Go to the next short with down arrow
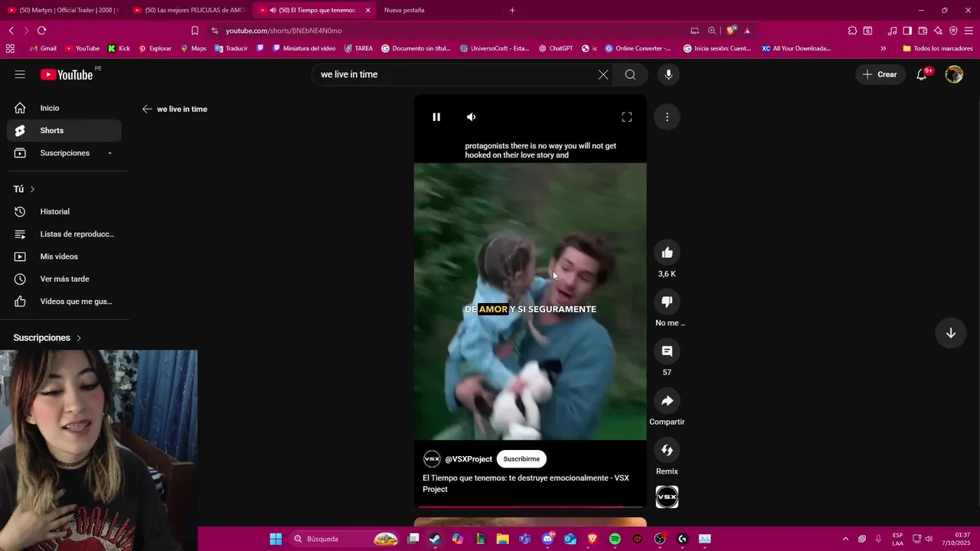Image resolution: width=980 pixels, height=551 pixels. click(950, 333)
